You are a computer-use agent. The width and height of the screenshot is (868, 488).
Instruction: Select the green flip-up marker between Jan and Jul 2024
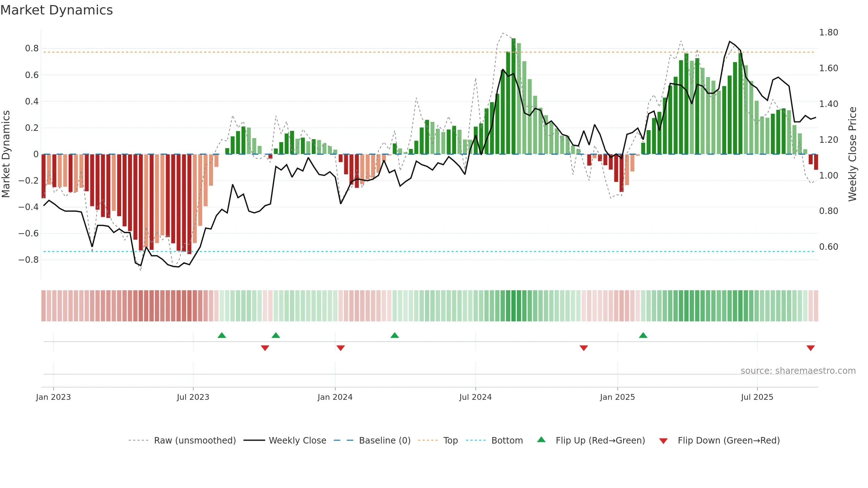[395, 335]
